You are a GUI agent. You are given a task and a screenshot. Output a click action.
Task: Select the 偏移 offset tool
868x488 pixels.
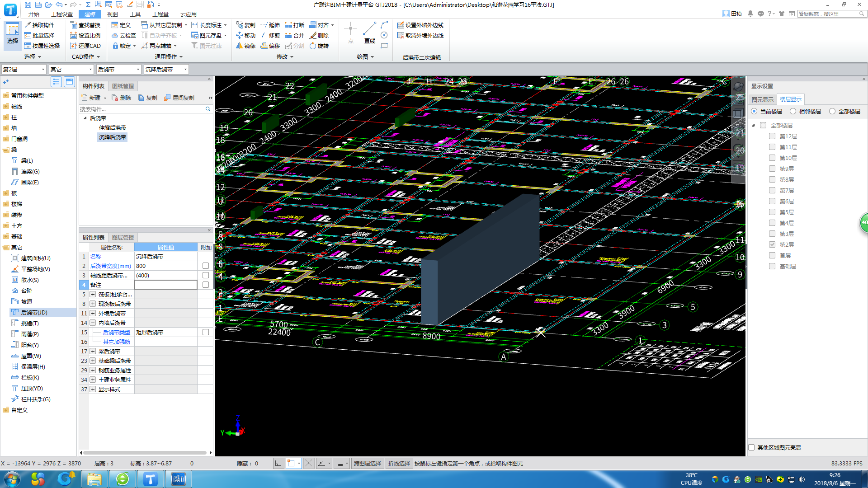tap(270, 46)
